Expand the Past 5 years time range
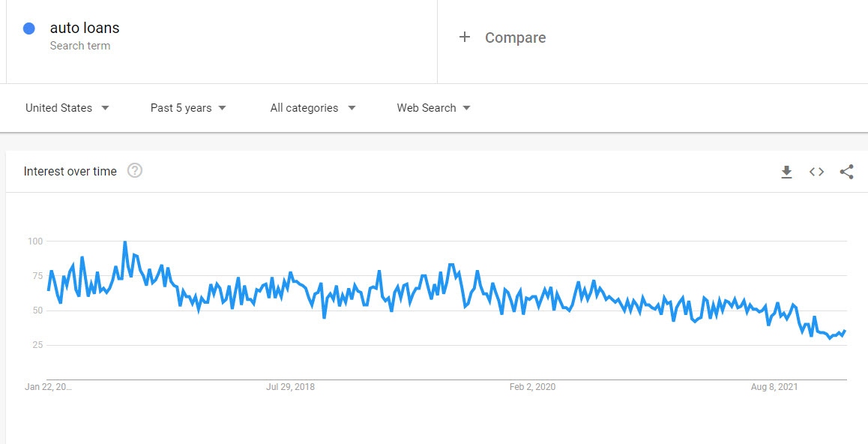The image size is (868, 444). 188,108
